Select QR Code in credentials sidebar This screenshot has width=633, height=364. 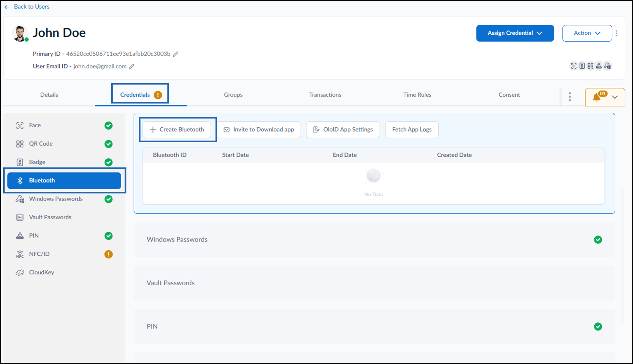(x=64, y=144)
